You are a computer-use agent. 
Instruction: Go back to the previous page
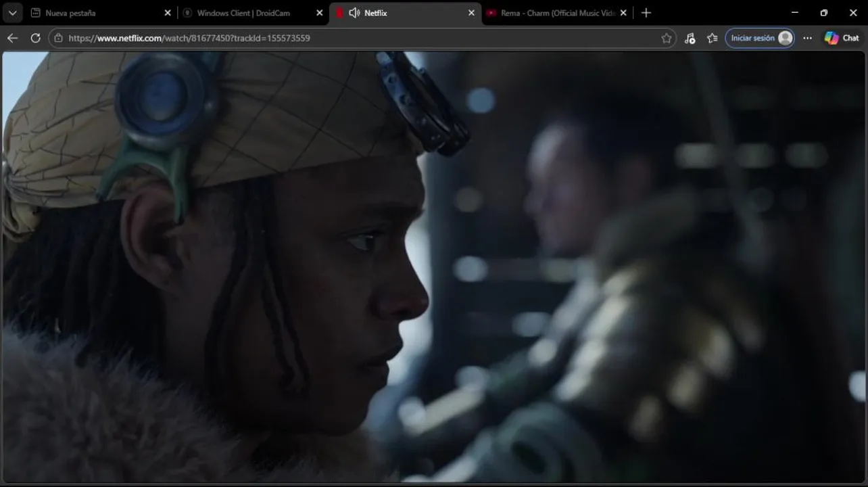[x=12, y=38]
